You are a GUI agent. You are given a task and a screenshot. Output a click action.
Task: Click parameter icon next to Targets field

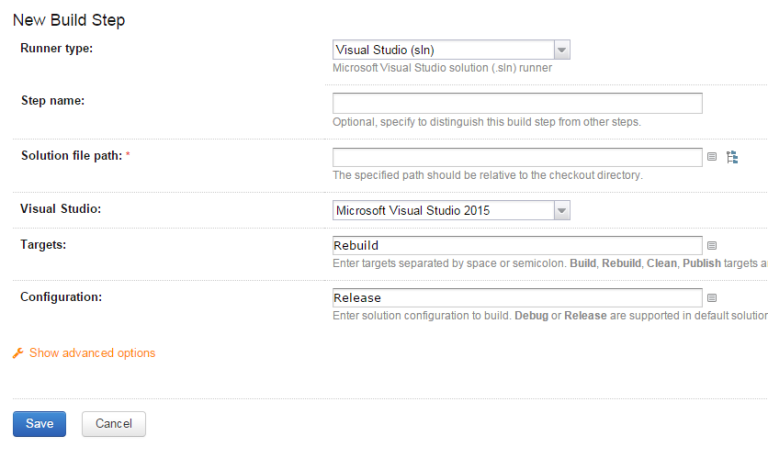click(x=712, y=245)
